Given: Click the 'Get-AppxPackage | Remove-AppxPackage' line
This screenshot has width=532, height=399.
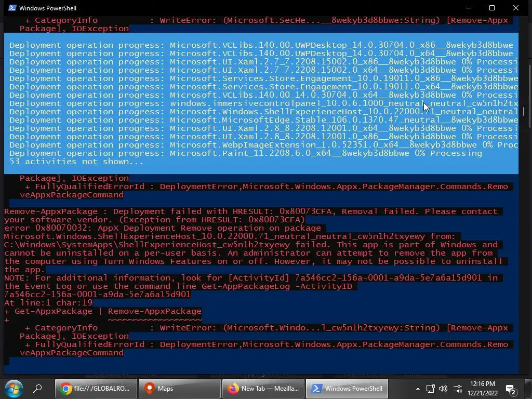Looking at the screenshot, I should tap(103, 311).
